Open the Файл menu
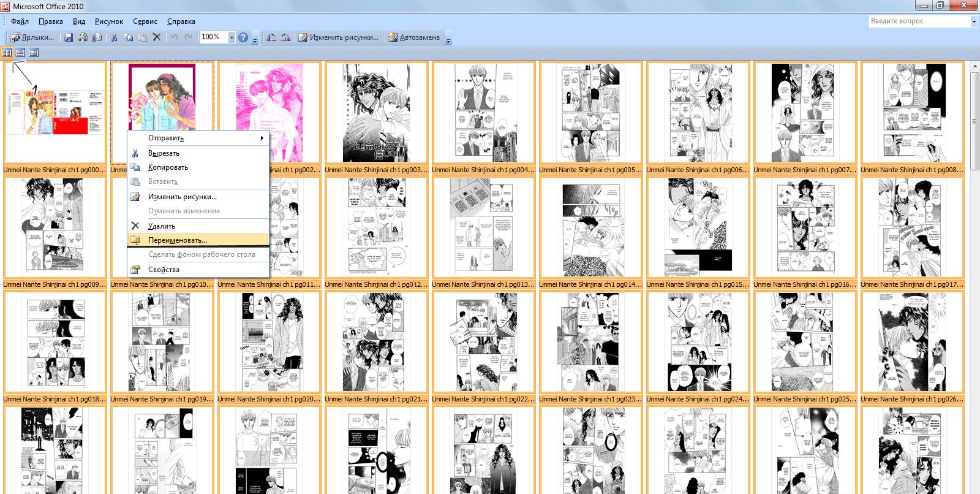The height and width of the screenshot is (494, 980). (20, 21)
